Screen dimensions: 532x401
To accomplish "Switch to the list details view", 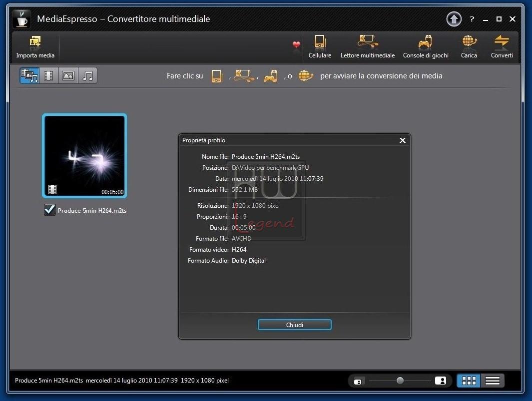I will pos(493,381).
